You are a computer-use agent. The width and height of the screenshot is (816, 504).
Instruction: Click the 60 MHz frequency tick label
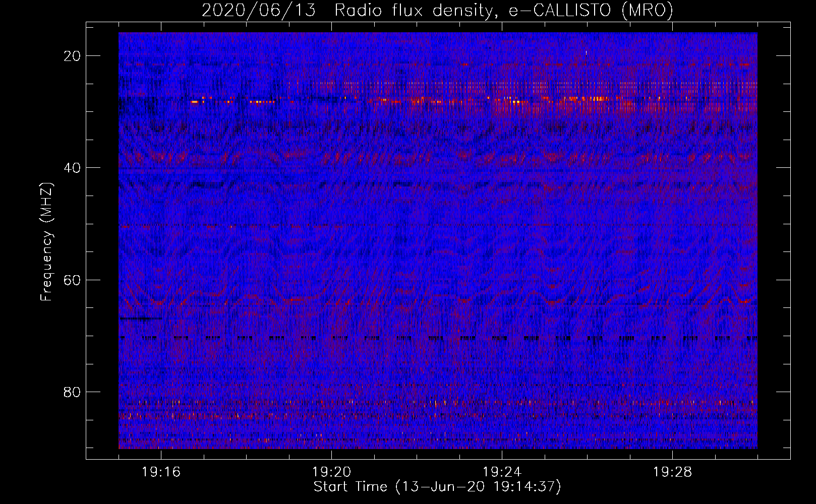[72, 280]
